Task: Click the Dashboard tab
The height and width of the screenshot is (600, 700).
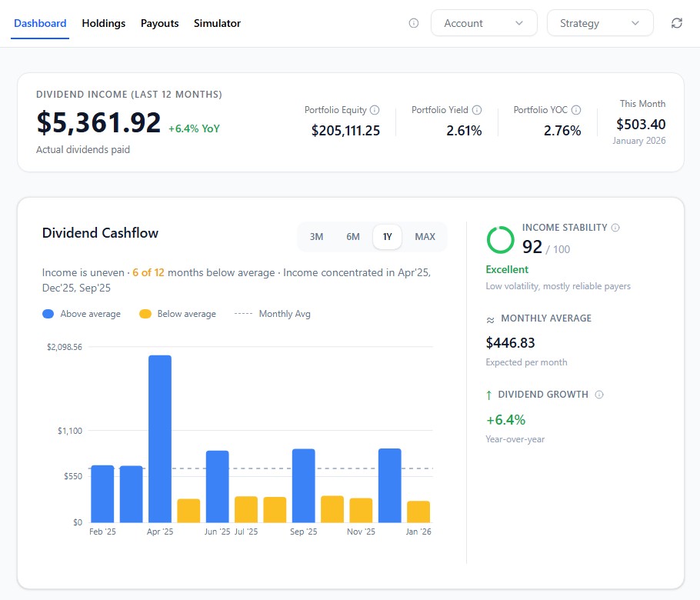Action: click(x=40, y=23)
